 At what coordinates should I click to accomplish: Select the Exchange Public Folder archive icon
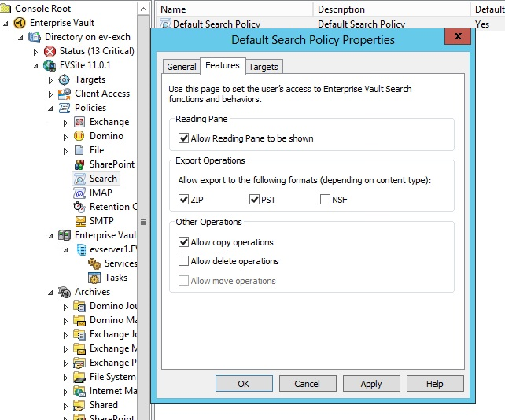tap(79, 363)
